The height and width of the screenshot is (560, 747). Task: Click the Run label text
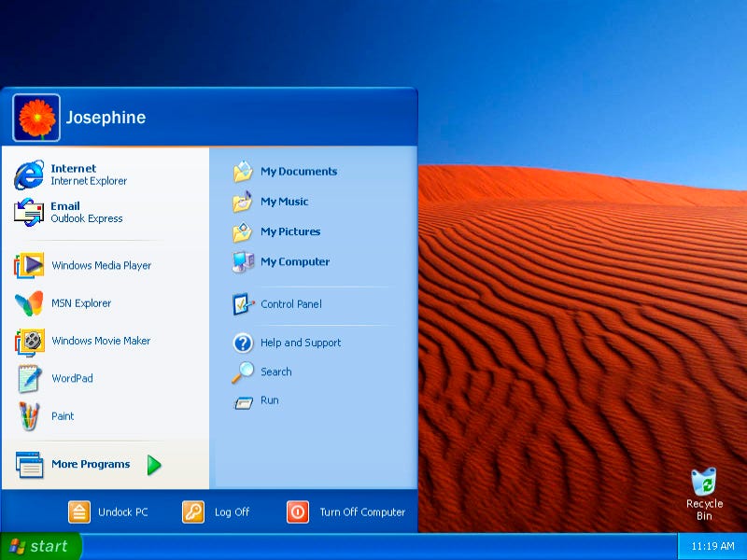tap(270, 400)
